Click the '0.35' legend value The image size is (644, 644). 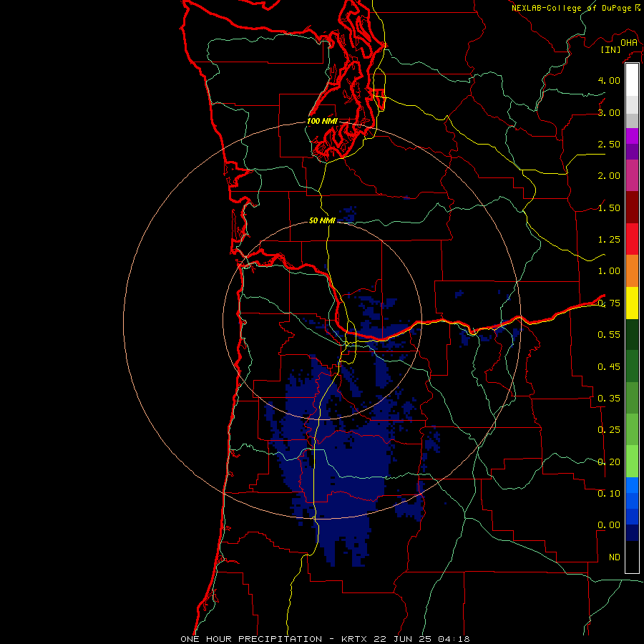click(609, 399)
